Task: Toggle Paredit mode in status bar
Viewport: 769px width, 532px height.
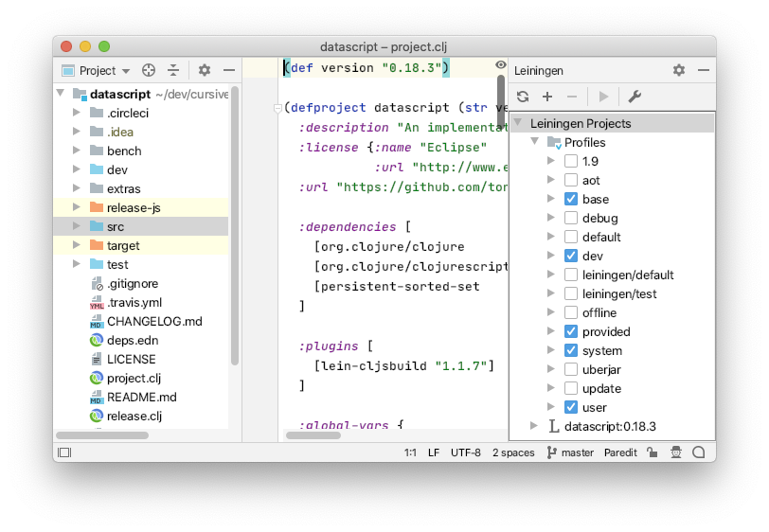Action: [x=620, y=452]
